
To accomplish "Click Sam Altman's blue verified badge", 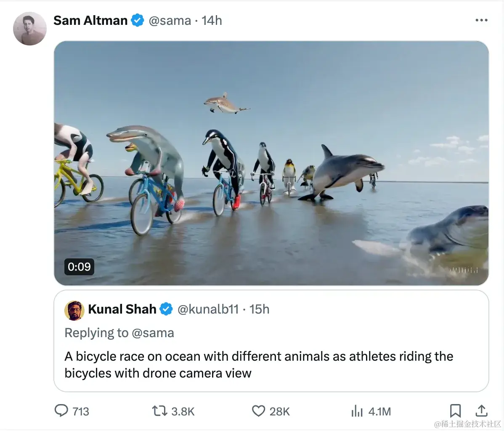I will [x=137, y=20].
